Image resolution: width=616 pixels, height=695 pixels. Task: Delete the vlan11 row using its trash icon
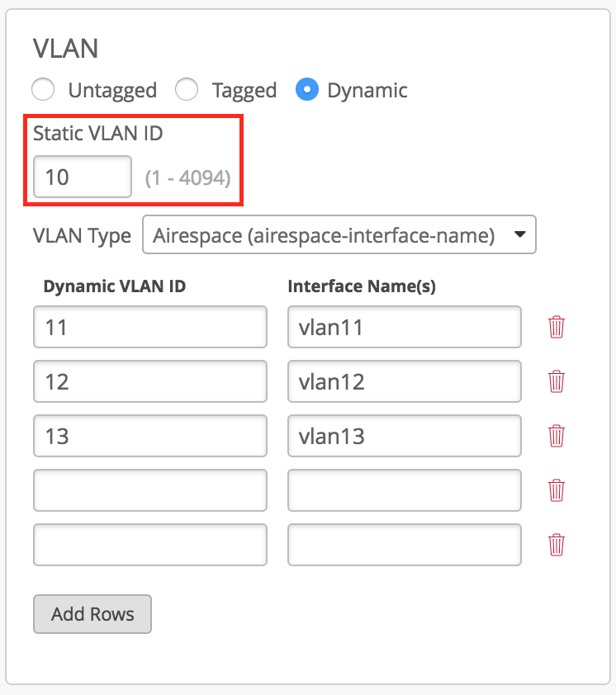point(557,328)
